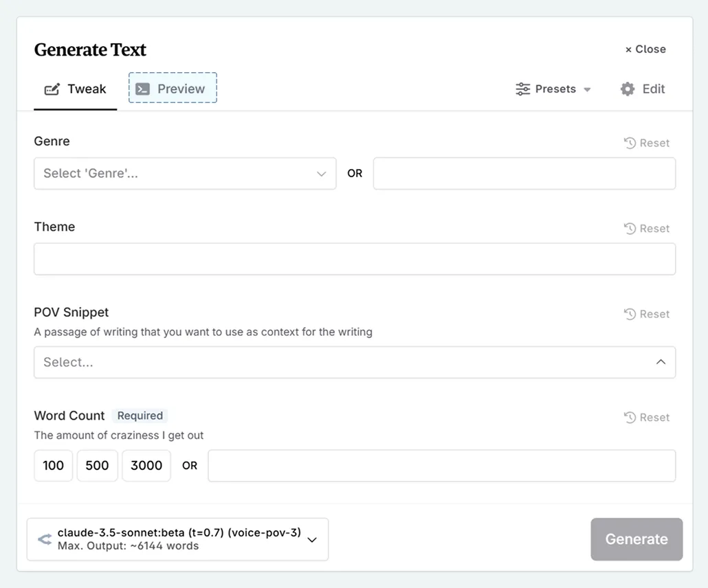Reset the POV Snippet using its history icon
Image resolution: width=708 pixels, height=588 pixels.
tap(630, 314)
